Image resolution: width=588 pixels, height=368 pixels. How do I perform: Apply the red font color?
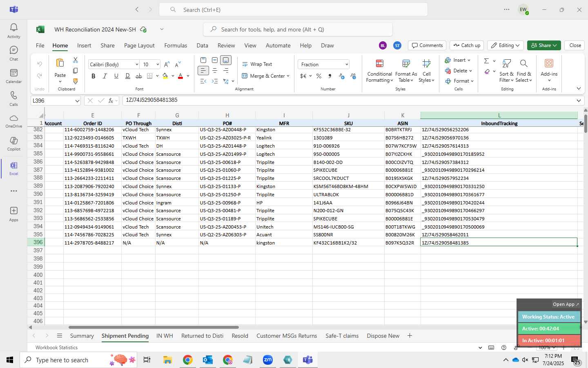[x=180, y=76]
